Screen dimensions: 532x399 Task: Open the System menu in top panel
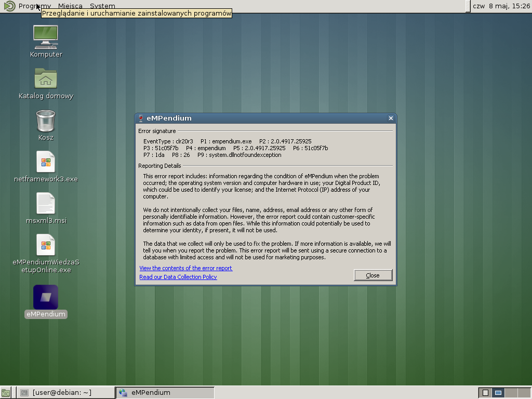click(102, 6)
